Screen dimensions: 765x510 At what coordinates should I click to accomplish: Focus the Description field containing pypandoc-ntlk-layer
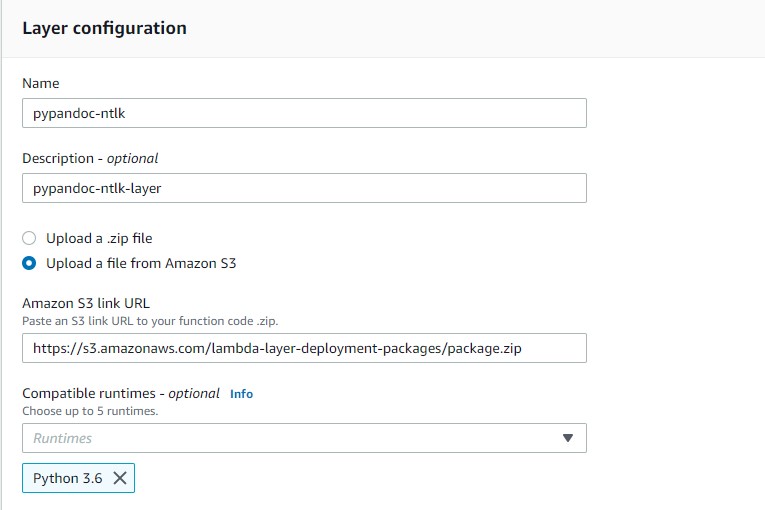click(x=304, y=188)
